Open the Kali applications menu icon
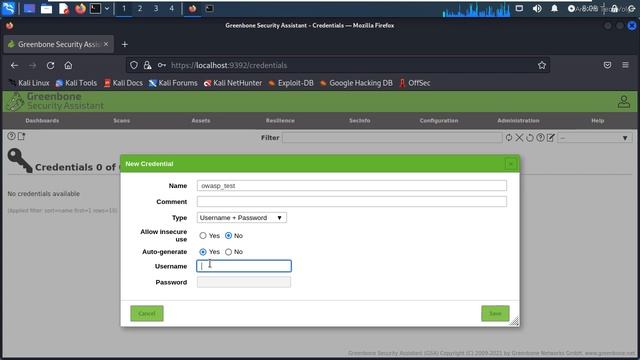Viewport: 640px width, 360px height. click(9, 8)
